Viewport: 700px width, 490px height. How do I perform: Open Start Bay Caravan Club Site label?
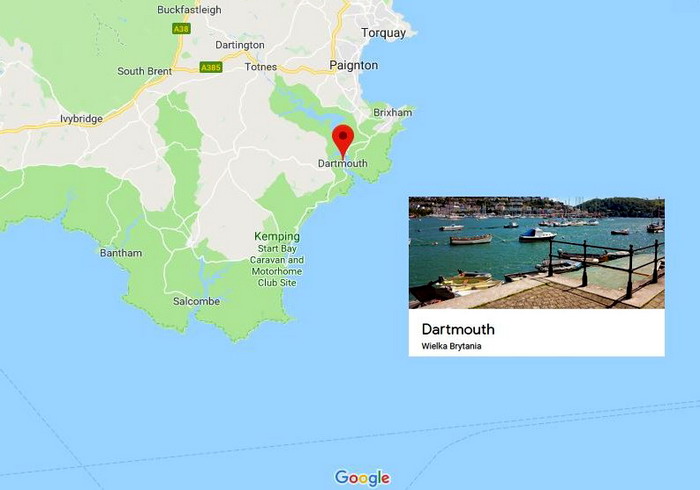pos(277,266)
